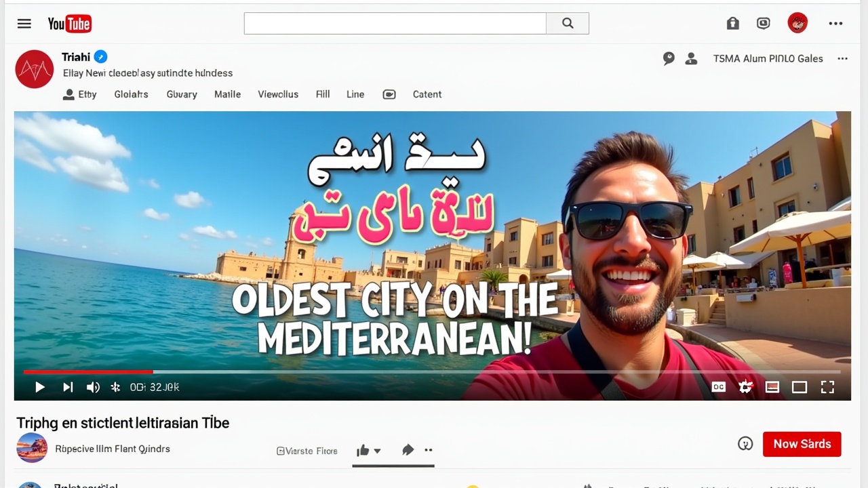868x488 pixels.
Task: Click the red Now Sards button
Action: tap(802, 444)
